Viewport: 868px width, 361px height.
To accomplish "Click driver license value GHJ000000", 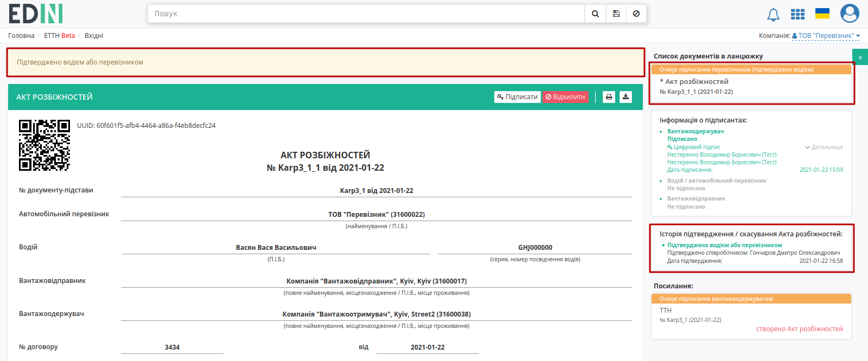I will coord(535,248).
